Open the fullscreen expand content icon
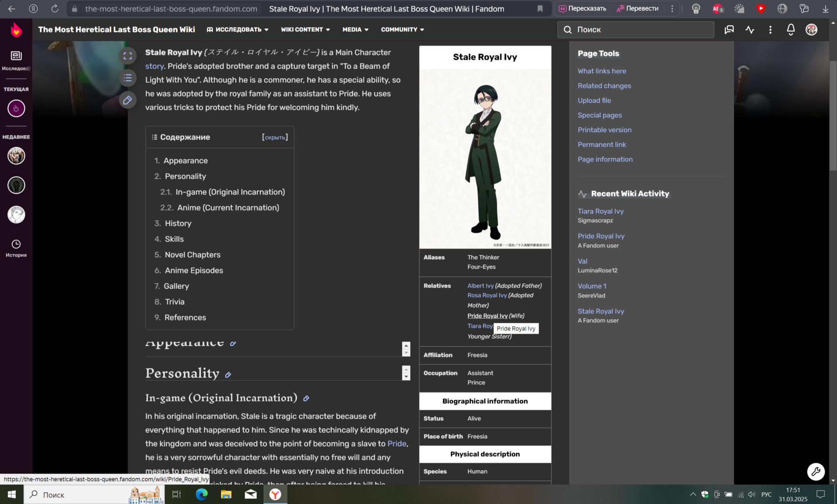Viewport: 837px width, 504px height. [x=127, y=56]
